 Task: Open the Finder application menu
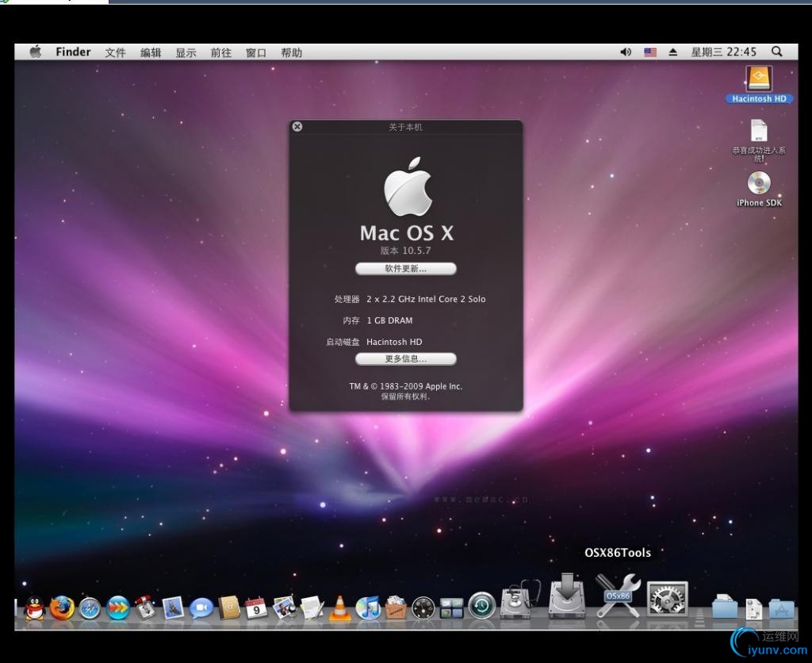pos(73,52)
